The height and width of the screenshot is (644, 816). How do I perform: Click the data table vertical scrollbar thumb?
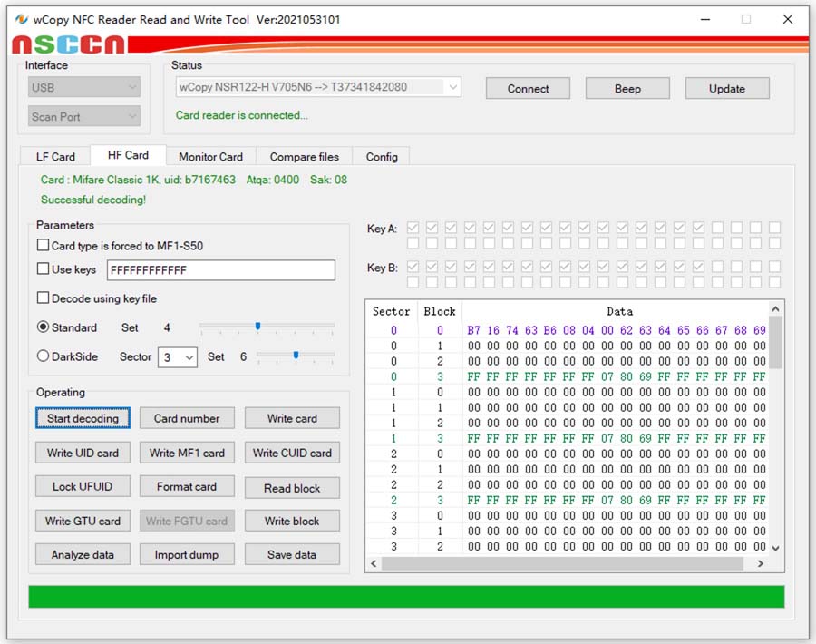pos(775,342)
